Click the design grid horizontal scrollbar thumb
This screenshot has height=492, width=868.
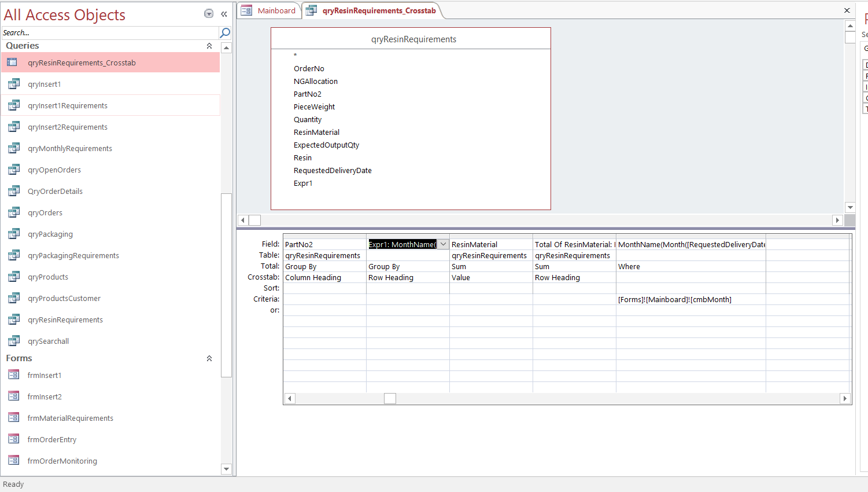click(390, 398)
